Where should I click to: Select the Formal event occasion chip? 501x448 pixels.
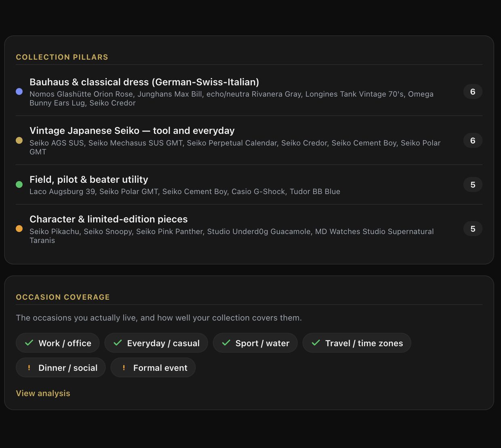153,368
